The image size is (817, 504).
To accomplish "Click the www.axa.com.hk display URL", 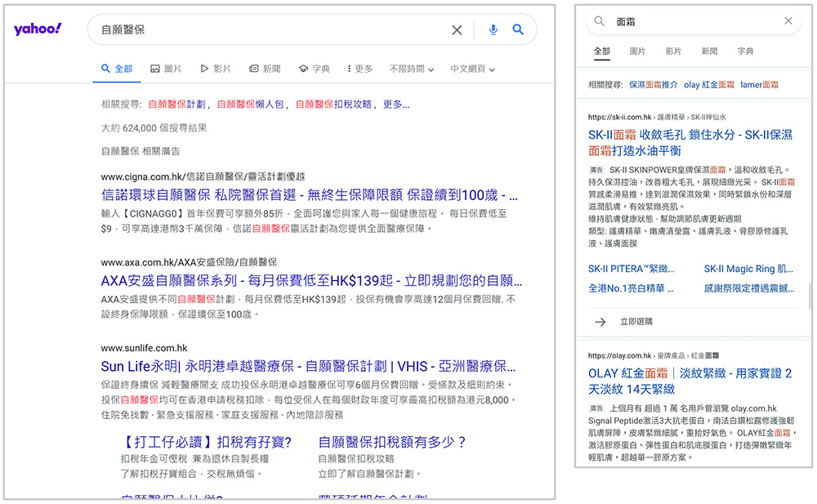I will (x=189, y=262).
